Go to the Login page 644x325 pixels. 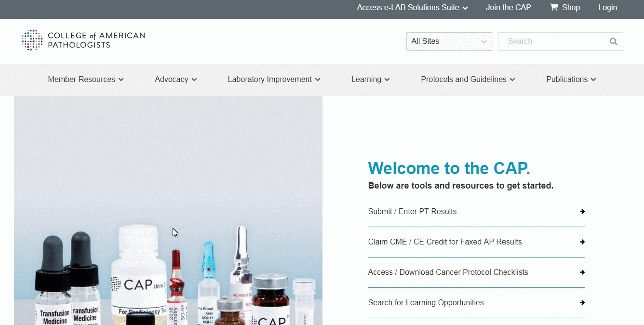click(x=607, y=7)
